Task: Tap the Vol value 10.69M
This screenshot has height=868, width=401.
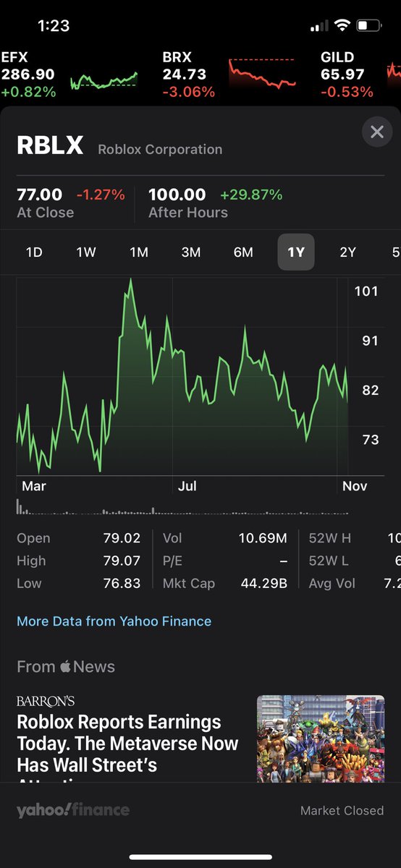Action: click(263, 538)
